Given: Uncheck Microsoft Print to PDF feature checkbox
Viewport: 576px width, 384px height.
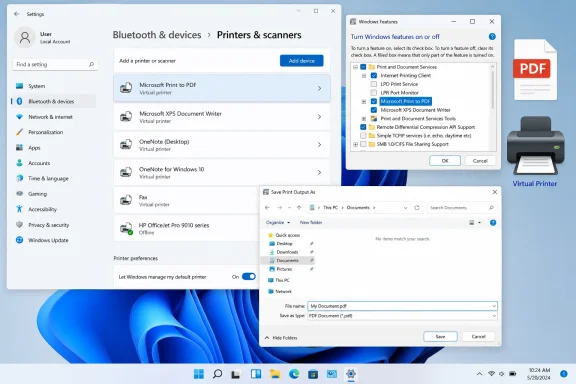Looking at the screenshot, I should coord(374,101).
